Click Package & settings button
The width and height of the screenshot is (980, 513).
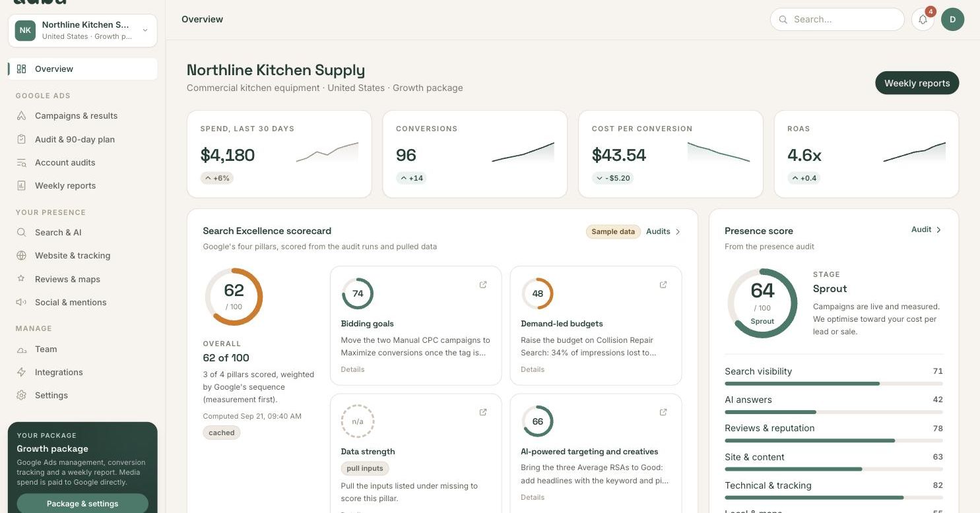click(82, 503)
